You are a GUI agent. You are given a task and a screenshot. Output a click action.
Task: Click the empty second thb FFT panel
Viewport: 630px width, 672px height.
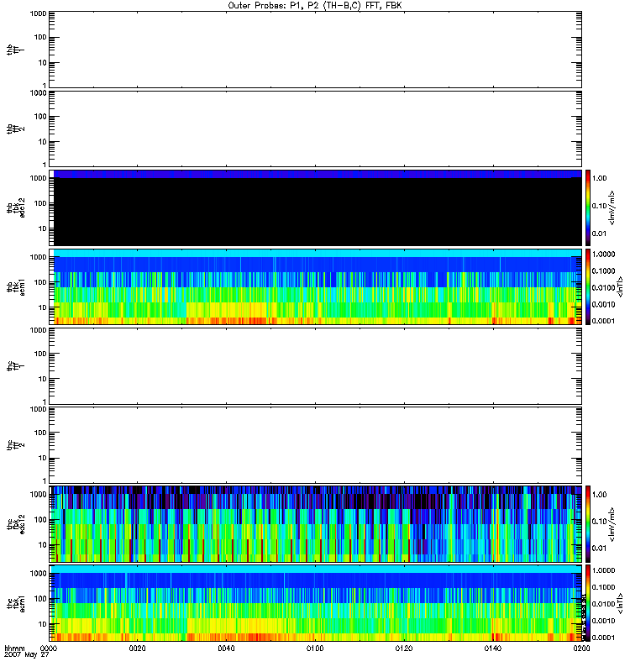click(315, 128)
